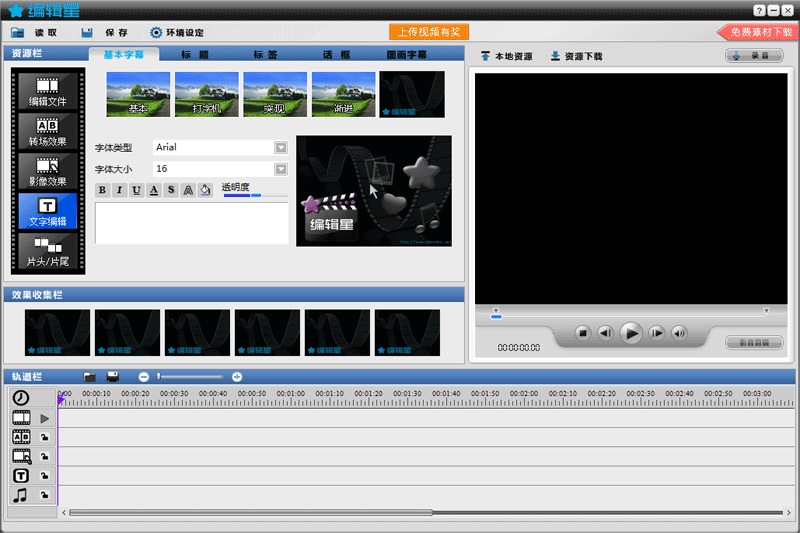The width and height of the screenshot is (800, 533).
Task: Click the right arrow of timeline scrollbar
Action: 789,513
